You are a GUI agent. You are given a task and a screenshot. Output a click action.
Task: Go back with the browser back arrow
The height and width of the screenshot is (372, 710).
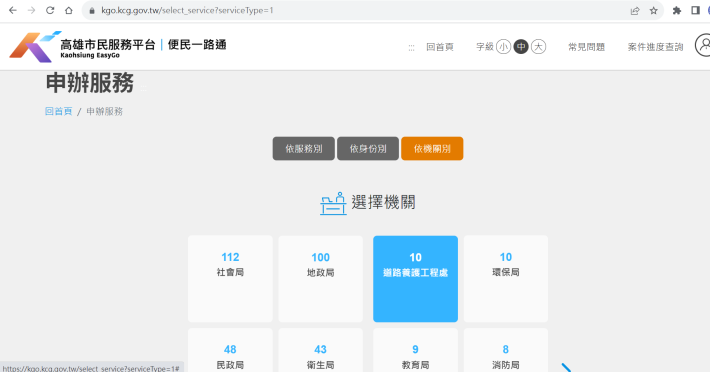point(13,10)
